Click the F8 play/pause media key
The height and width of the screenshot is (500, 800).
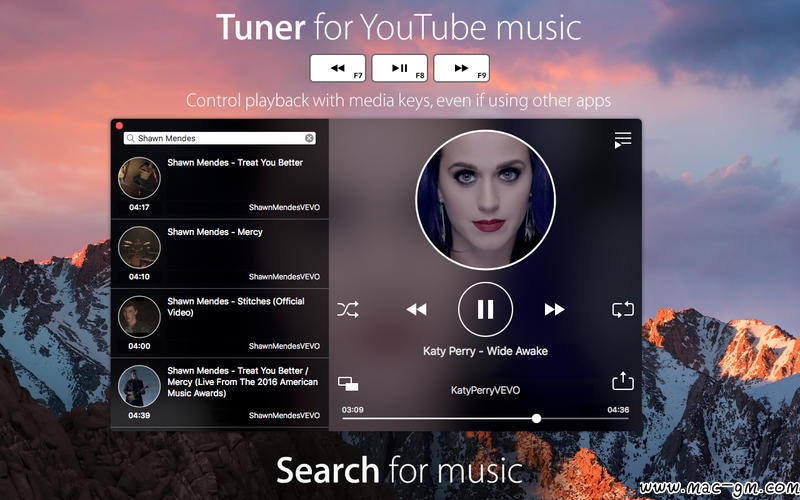[x=399, y=68]
